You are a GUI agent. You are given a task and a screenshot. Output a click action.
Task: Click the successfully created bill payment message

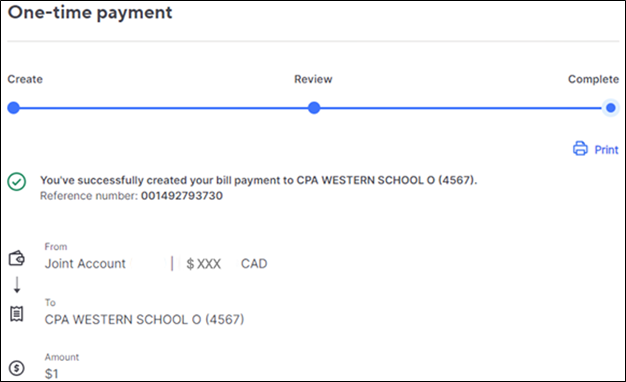click(258, 180)
